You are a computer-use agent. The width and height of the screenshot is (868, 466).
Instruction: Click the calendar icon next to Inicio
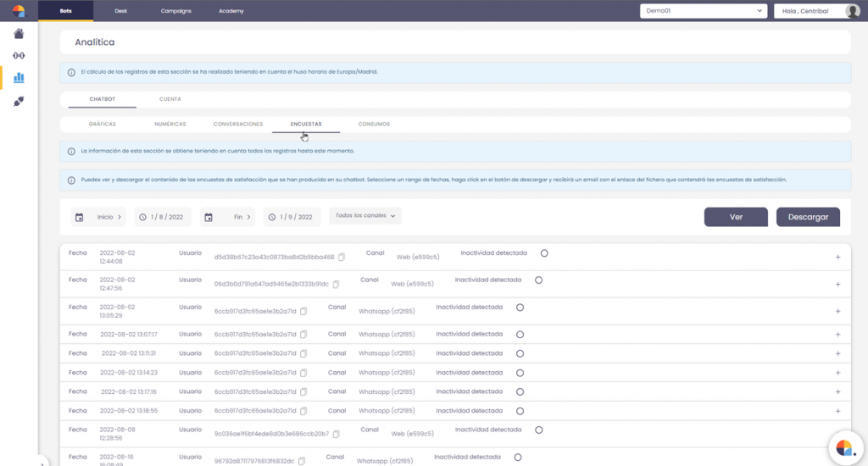[x=79, y=218]
